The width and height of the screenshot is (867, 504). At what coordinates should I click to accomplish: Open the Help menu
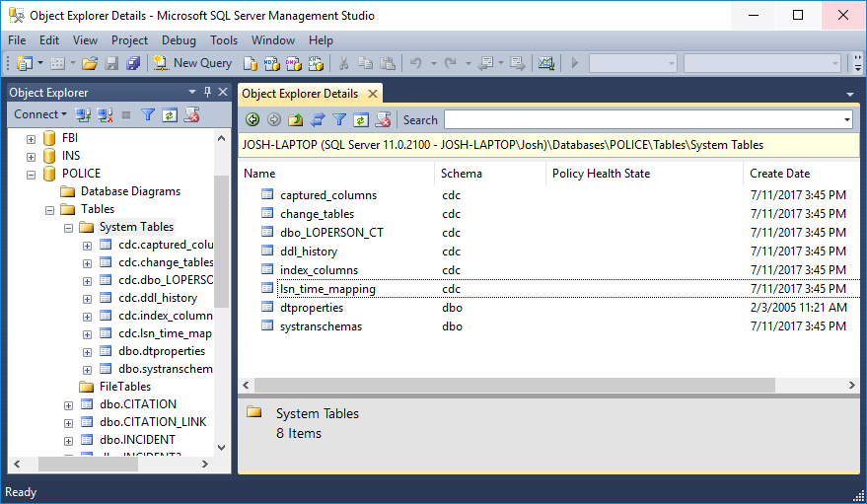click(x=321, y=40)
